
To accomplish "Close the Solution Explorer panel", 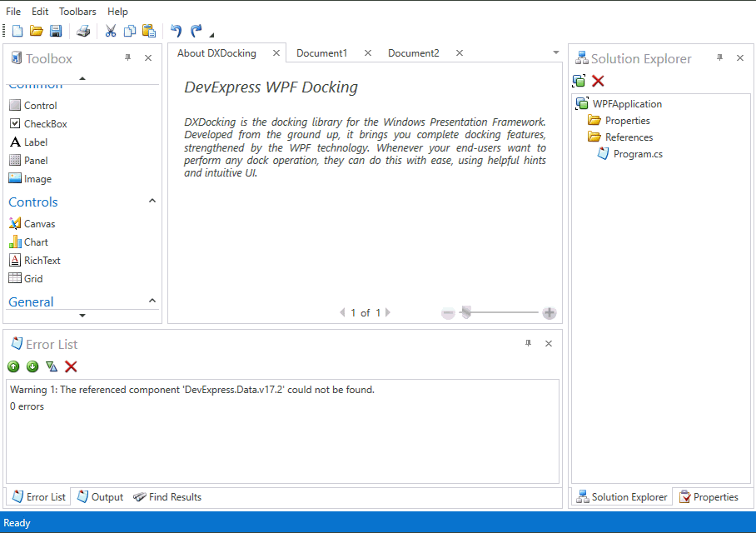I will pos(740,58).
